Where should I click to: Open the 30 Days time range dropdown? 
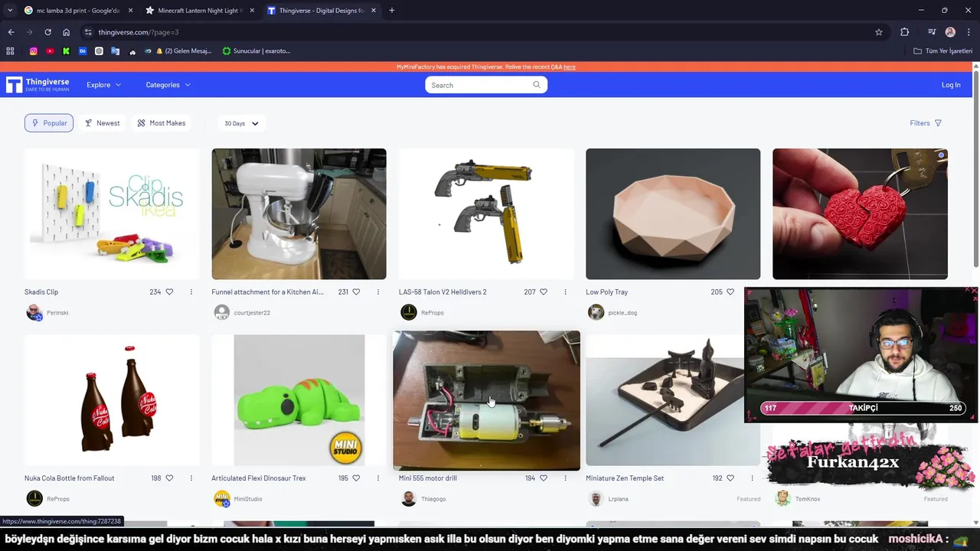[241, 123]
